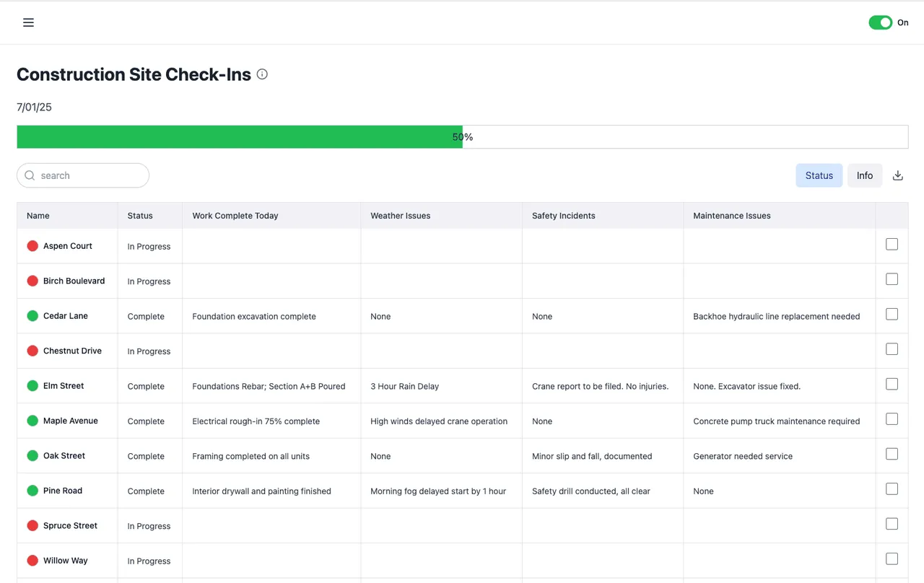Click the 50% completion progress bar
Screen dimensions: 924x583
click(x=463, y=137)
